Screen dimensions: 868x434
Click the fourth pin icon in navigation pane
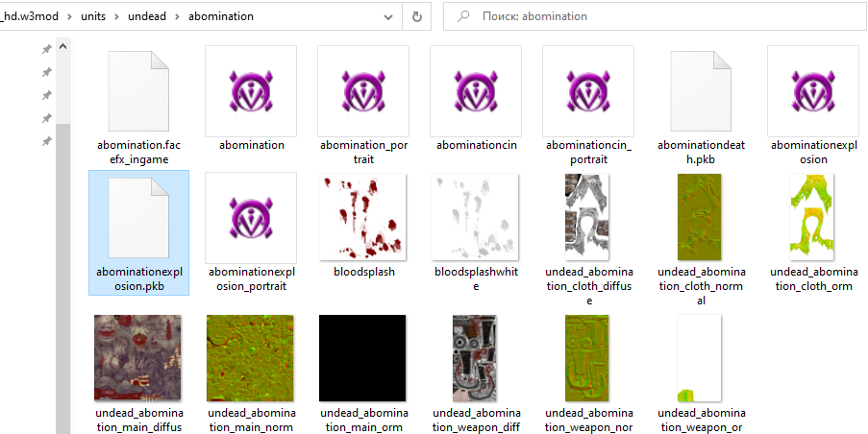coord(47,118)
